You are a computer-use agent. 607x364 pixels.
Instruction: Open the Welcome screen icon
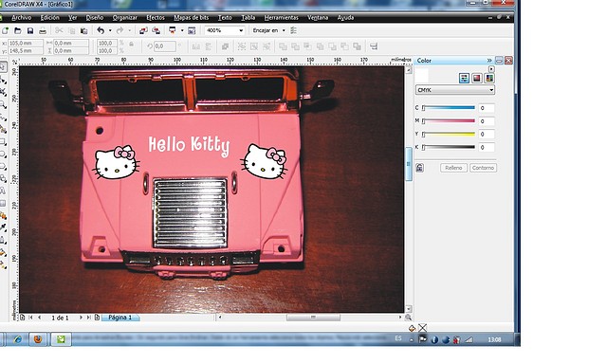(x=192, y=30)
